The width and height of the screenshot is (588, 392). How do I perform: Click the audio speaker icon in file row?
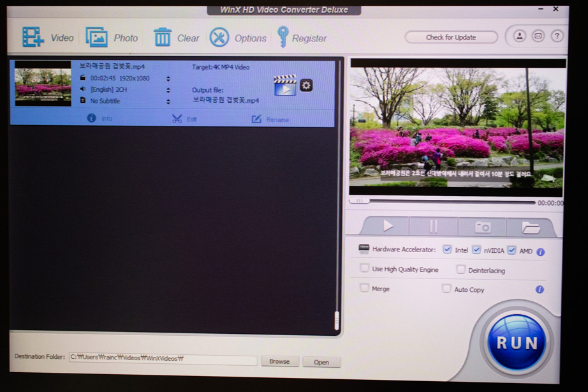click(x=83, y=89)
